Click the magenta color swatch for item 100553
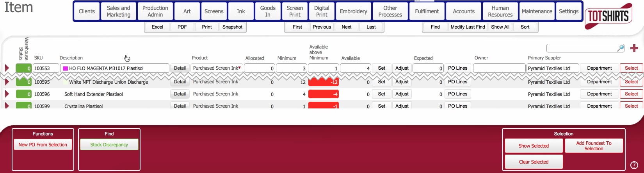Image resolution: width=644 pixels, height=173 pixels. (66, 68)
